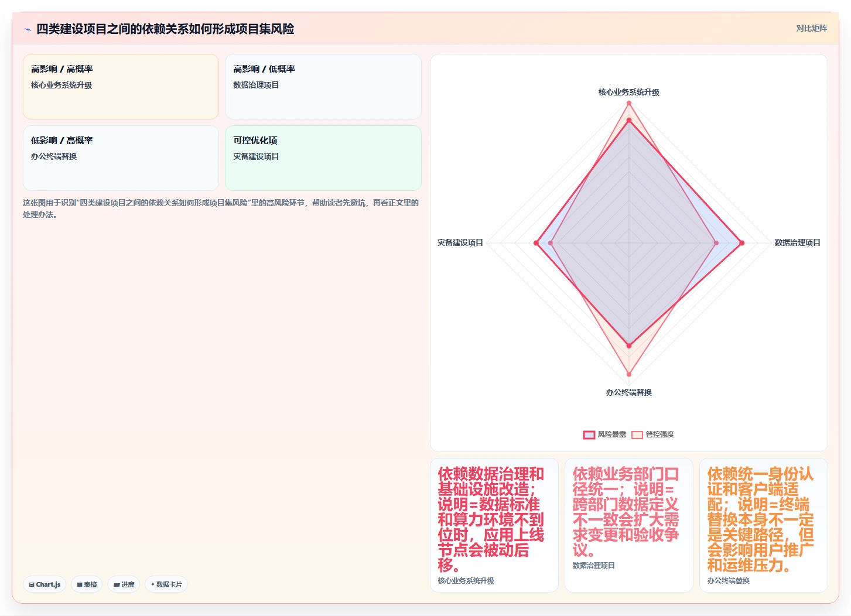This screenshot has width=851, height=616.
Task: Click the 核心业务系统升级 radar axis label
Action: (628, 92)
